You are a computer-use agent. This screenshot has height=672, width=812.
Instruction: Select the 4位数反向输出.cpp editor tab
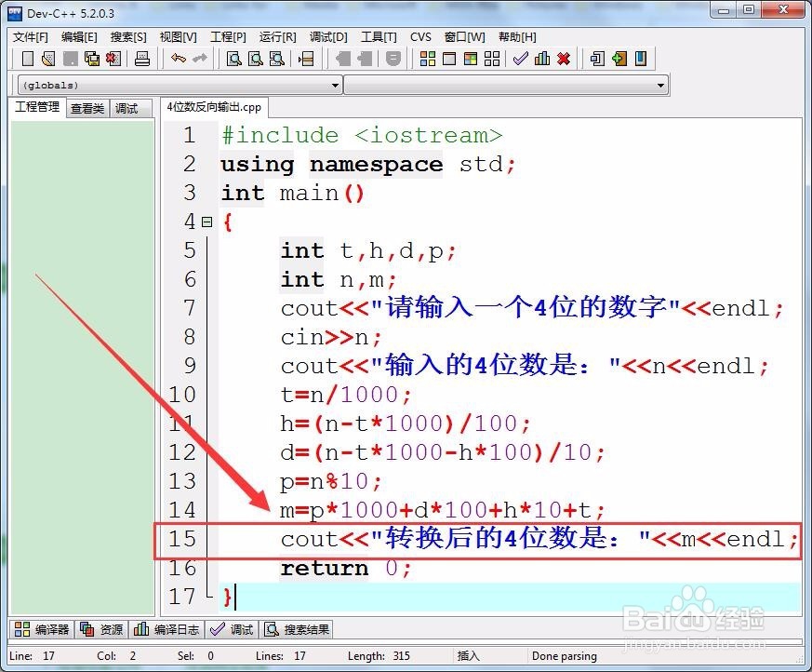pyautogui.click(x=214, y=107)
